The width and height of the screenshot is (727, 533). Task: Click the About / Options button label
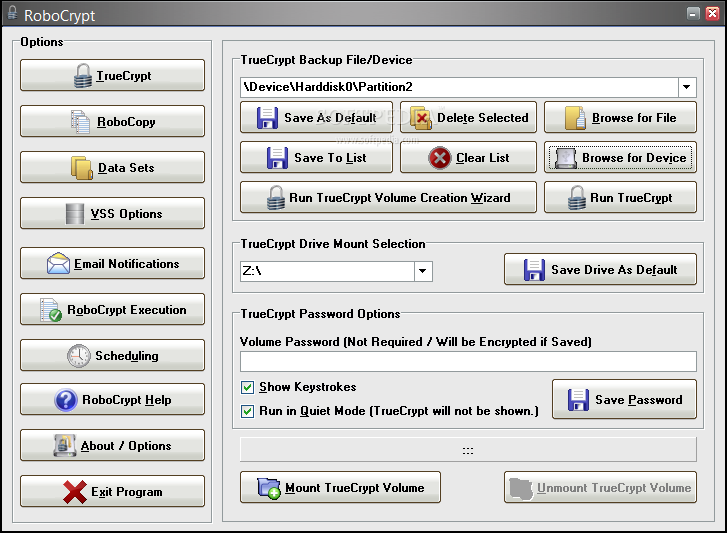pyautogui.click(x=126, y=446)
